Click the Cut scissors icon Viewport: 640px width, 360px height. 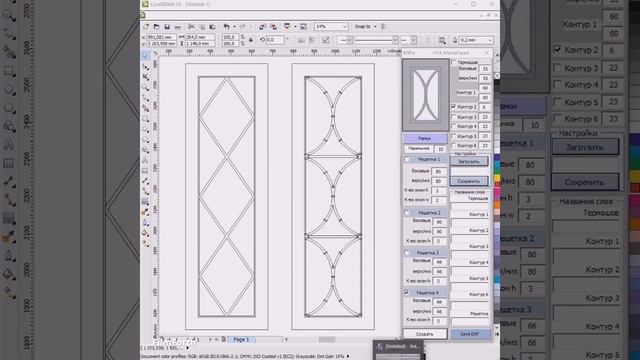(191, 27)
